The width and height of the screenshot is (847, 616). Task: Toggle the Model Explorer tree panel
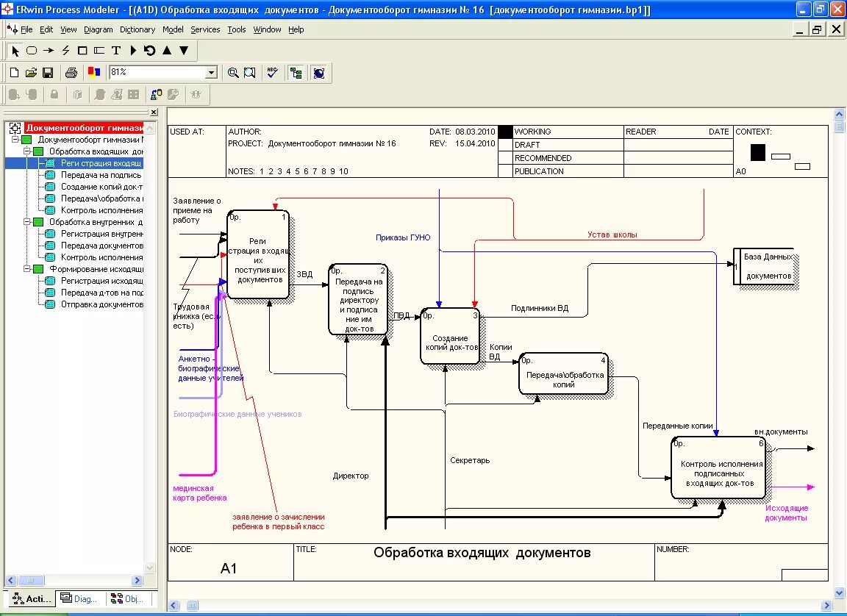coord(296,72)
